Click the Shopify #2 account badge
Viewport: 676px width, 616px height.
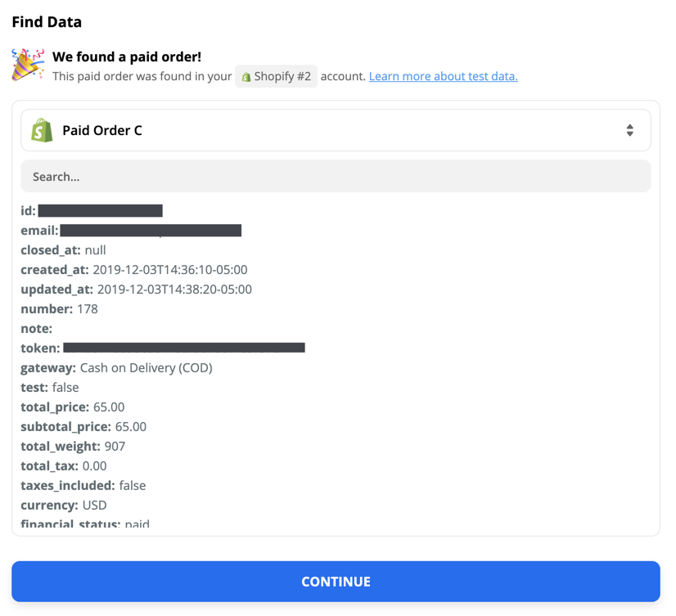[276, 76]
